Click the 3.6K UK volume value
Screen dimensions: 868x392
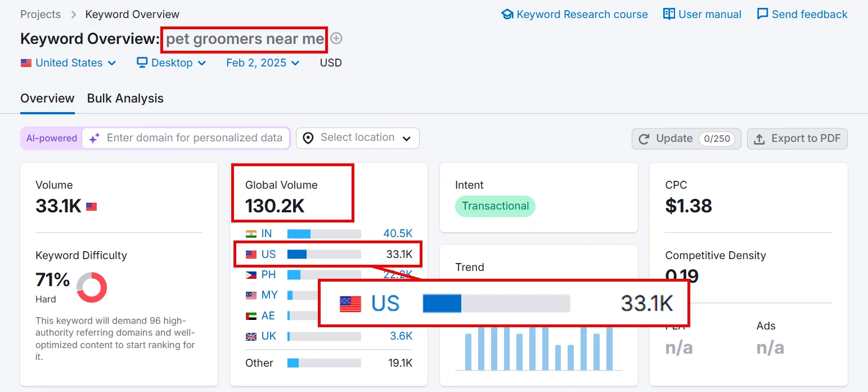[401, 336]
